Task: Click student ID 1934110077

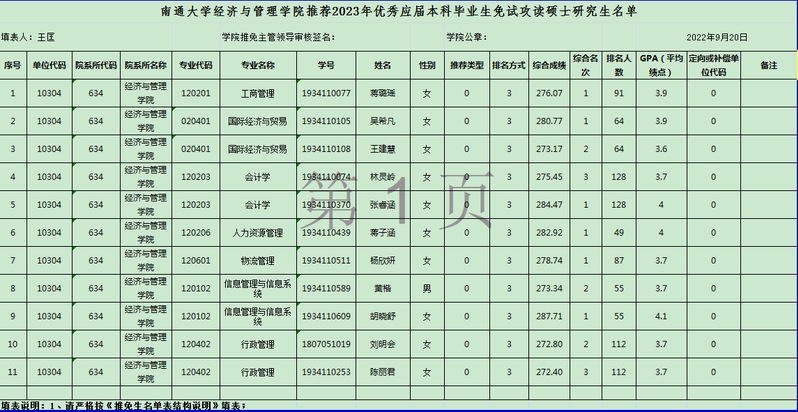Action: [326, 94]
